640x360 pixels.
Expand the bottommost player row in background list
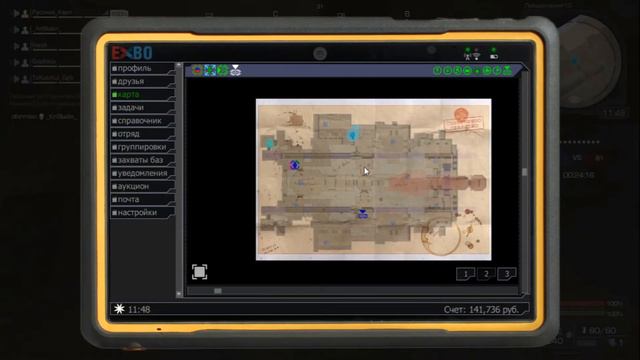[16, 79]
